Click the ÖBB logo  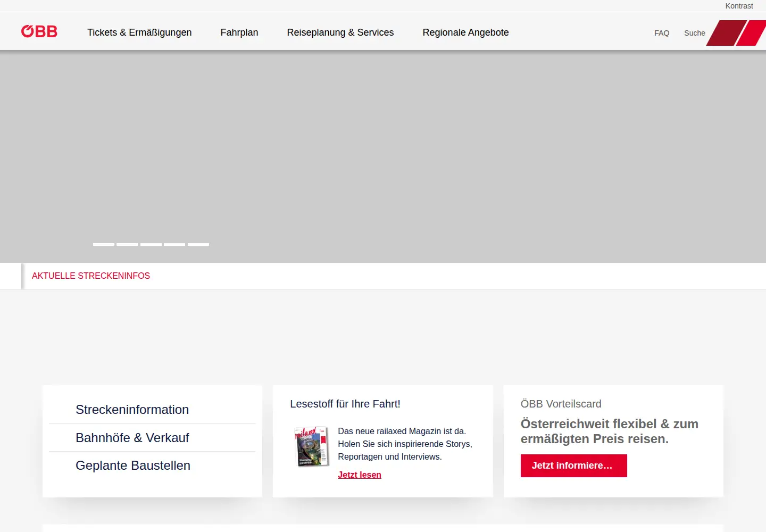39,31
